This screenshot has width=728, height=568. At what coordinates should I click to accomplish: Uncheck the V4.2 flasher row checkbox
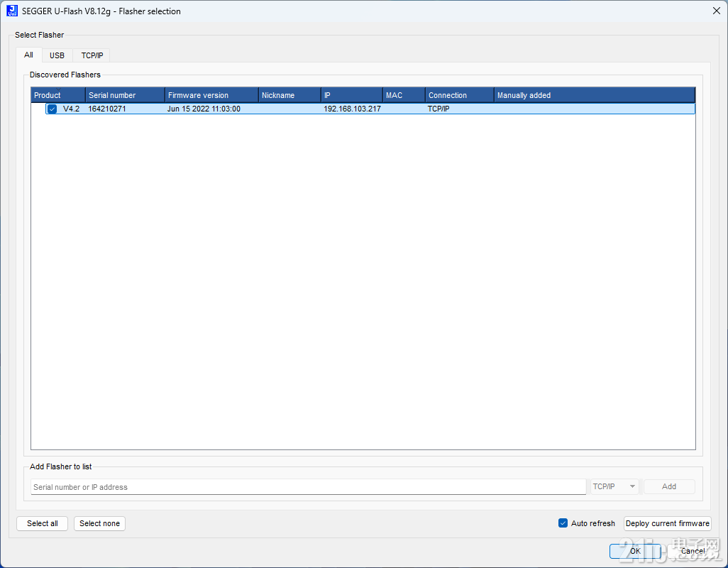pyautogui.click(x=52, y=109)
